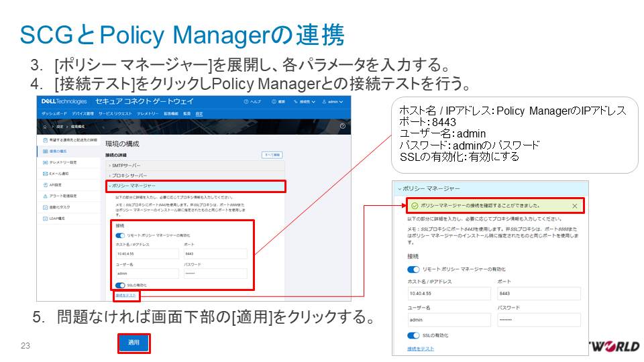Click パスワード field in main screenshot
The height and width of the screenshot is (362, 644).
tap(215, 274)
